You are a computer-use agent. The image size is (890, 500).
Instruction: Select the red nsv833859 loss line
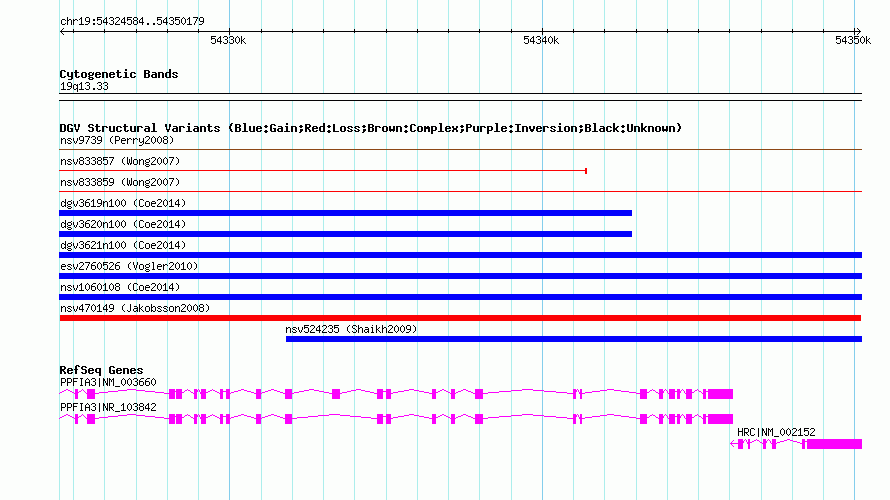click(460, 192)
